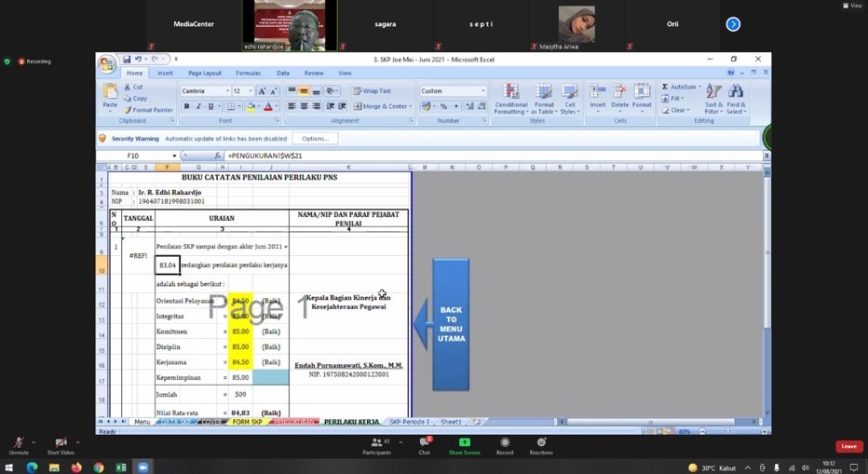868x474 pixels.
Task: Switch to the FORM SKP sheet tab
Action: pos(247,422)
